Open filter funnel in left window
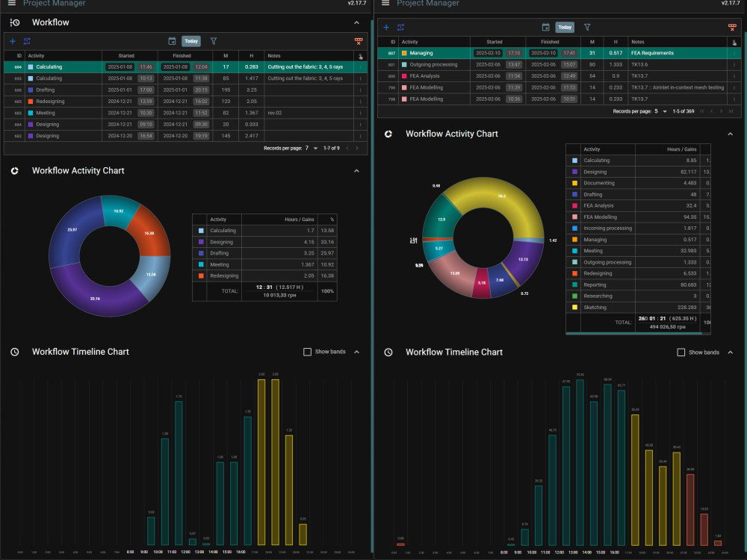This screenshot has width=747, height=560. click(x=214, y=41)
